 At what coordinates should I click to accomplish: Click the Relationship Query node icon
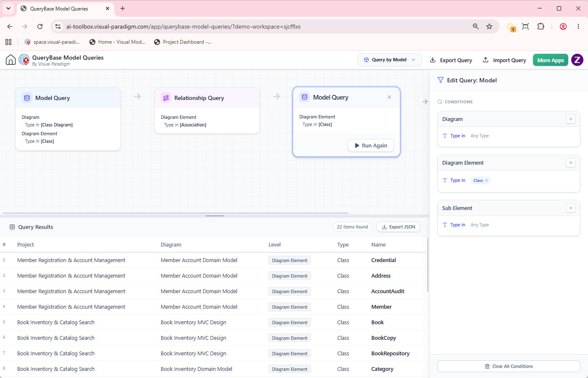coord(166,98)
